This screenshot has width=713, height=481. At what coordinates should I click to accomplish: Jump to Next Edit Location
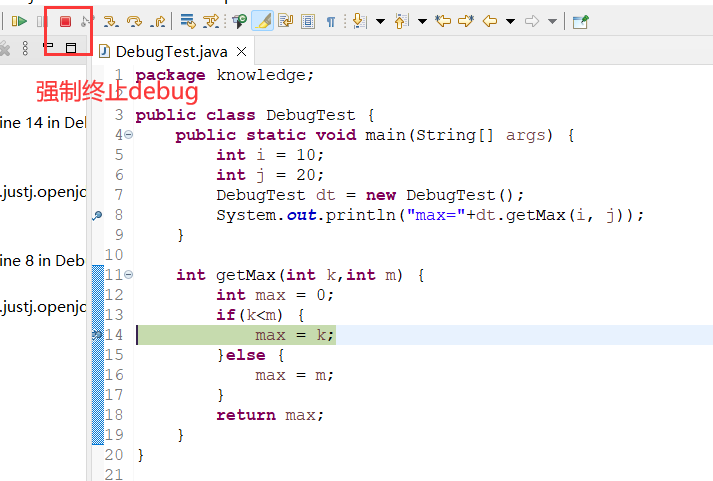[466, 21]
